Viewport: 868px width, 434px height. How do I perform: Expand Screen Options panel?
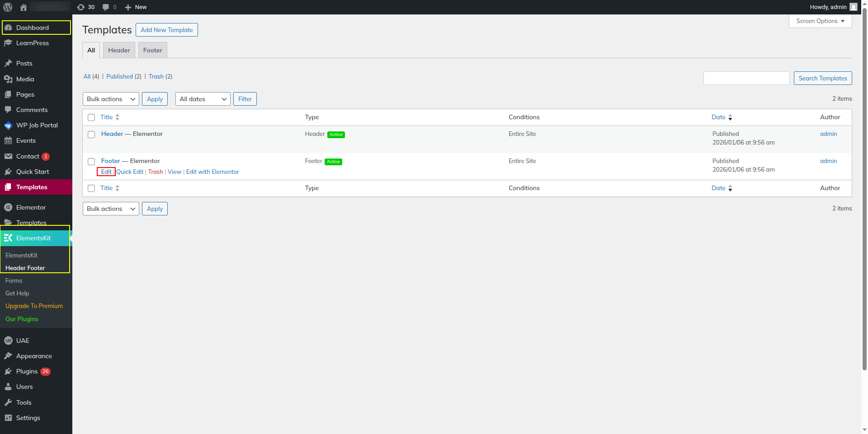(x=820, y=21)
